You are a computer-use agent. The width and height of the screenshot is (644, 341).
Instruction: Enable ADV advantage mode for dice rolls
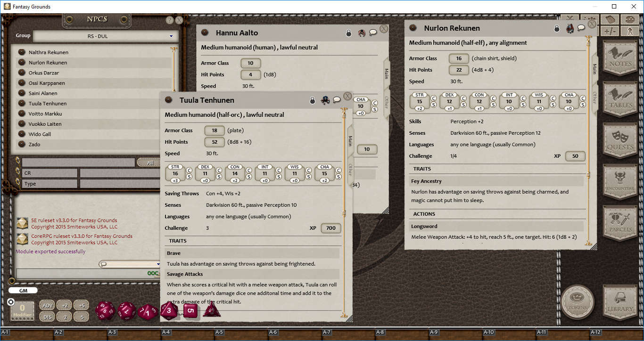(x=47, y=305)
